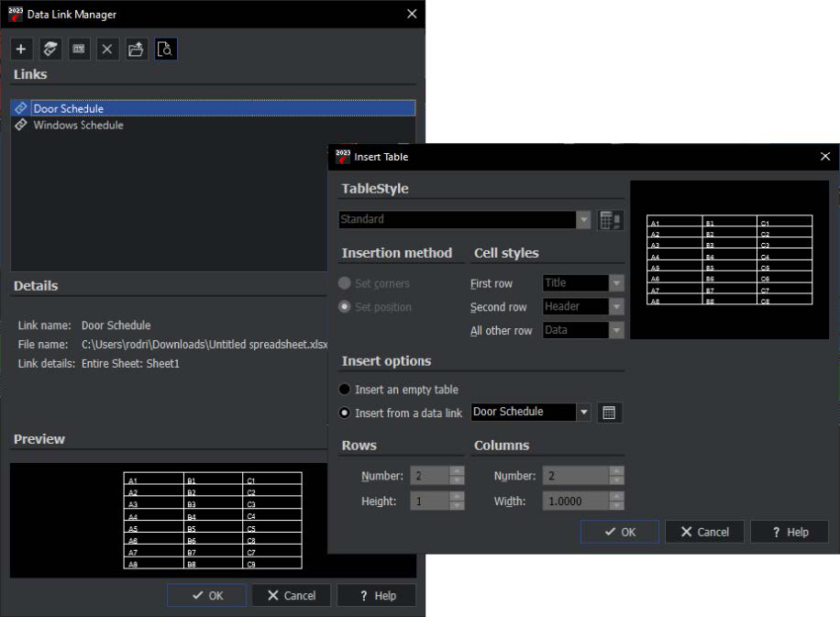Screen dimensions: 840x617
Task: Click the Rows Height input field
Action: point(430,501)
